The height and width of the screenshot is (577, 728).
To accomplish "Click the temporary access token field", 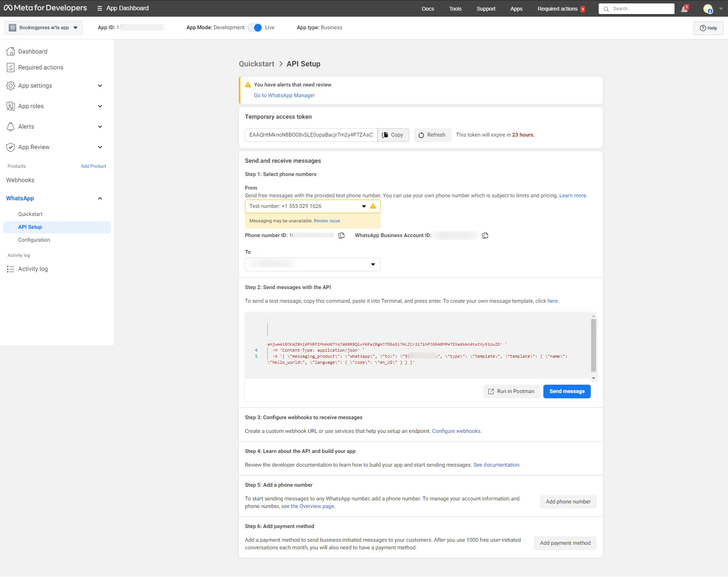I will coord(311,135).
